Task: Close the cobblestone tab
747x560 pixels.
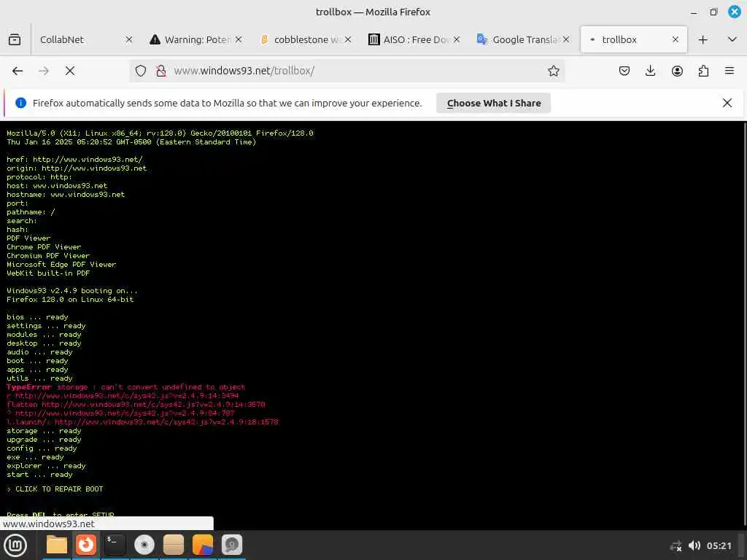Action: 348,39
